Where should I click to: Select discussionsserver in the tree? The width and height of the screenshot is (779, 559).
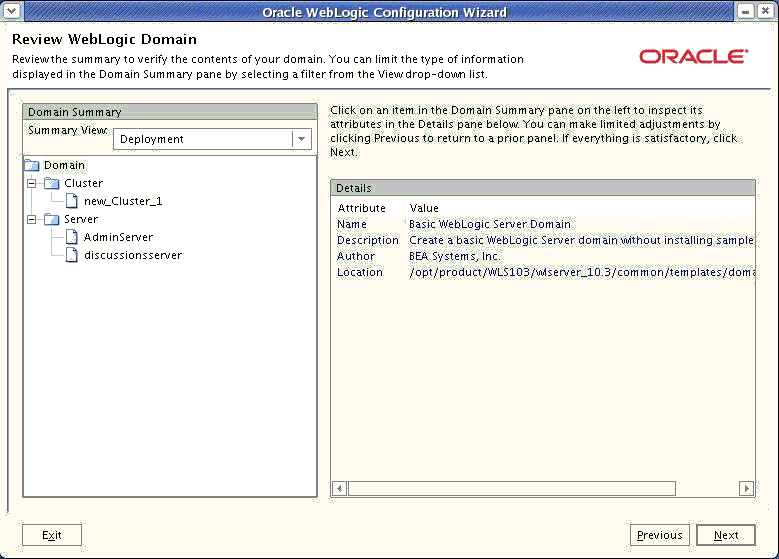point(133,255)
